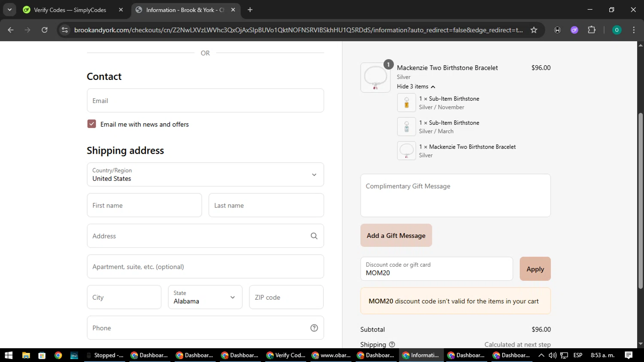
Task: Click the browser back arrow
Action: pos(11,30)
